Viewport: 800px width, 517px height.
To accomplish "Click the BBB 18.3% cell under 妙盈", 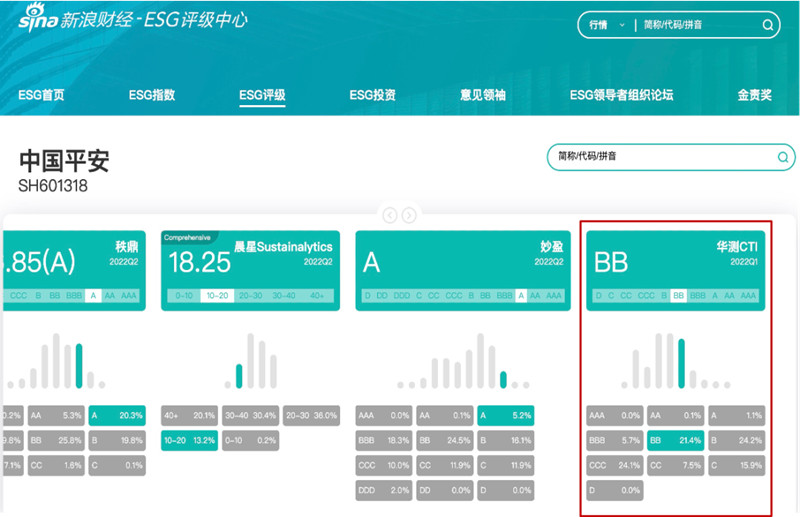I will [384, 440].
